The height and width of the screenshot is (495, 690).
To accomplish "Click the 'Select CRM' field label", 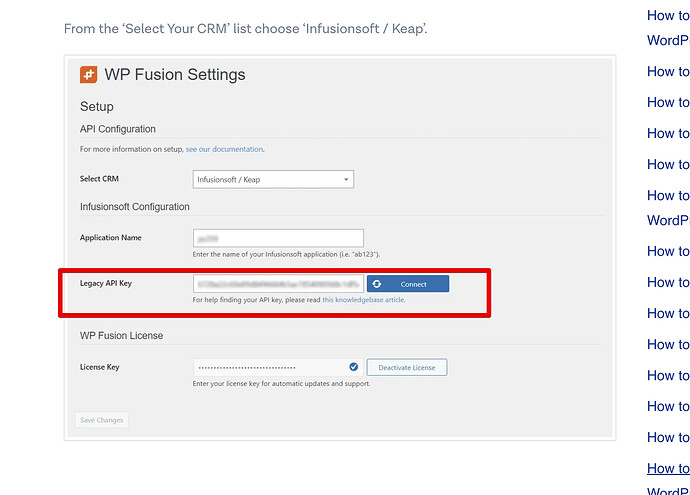I will (x=99, y=179).
